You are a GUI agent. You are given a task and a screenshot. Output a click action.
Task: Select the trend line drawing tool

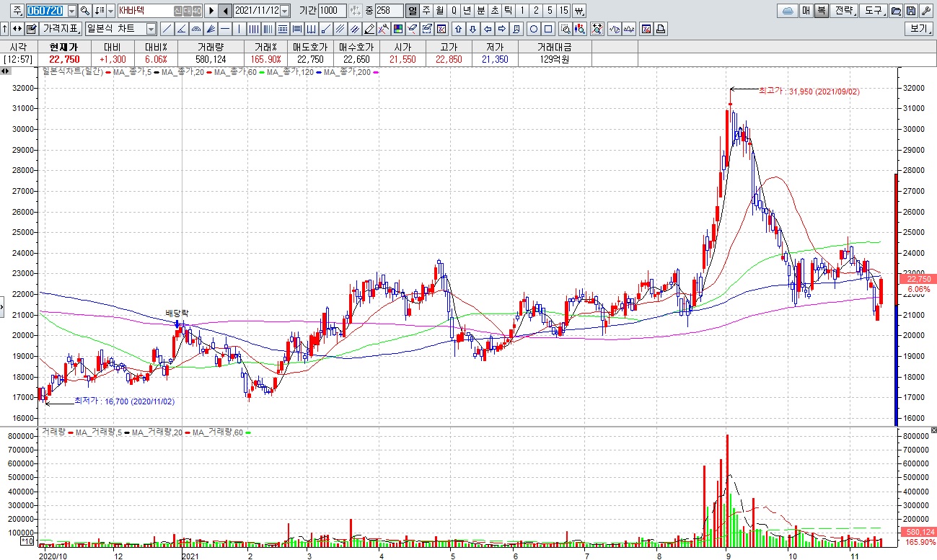point(167,29)
